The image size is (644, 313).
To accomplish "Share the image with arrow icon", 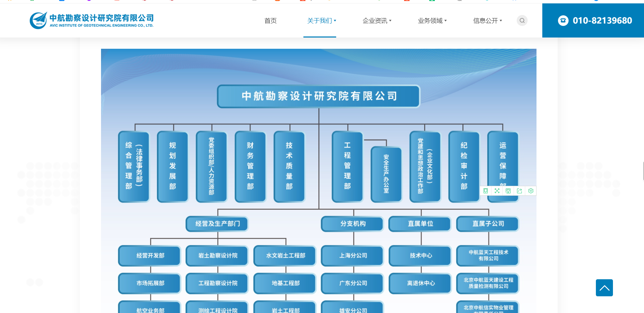I will (519, 191).
